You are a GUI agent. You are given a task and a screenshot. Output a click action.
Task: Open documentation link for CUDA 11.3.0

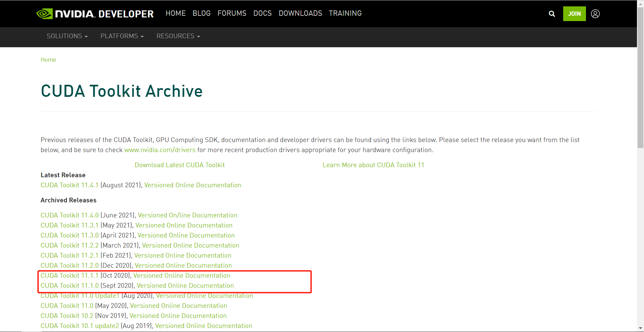pos(186,236)
